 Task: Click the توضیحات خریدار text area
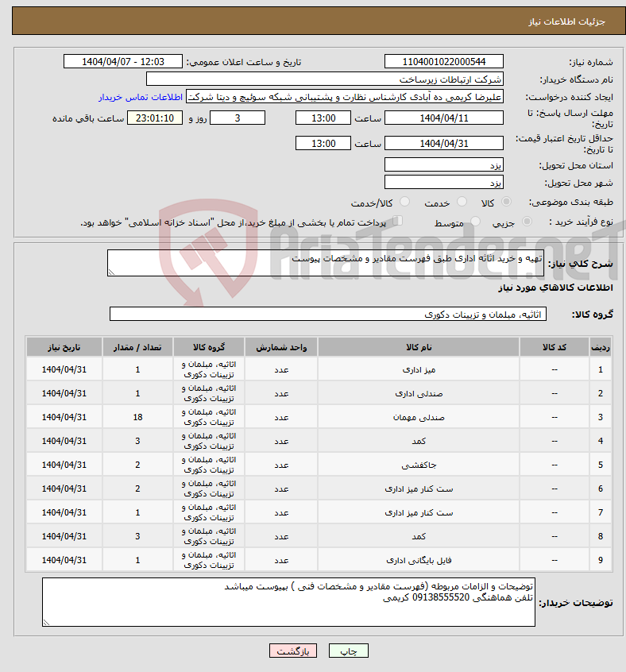289,602
